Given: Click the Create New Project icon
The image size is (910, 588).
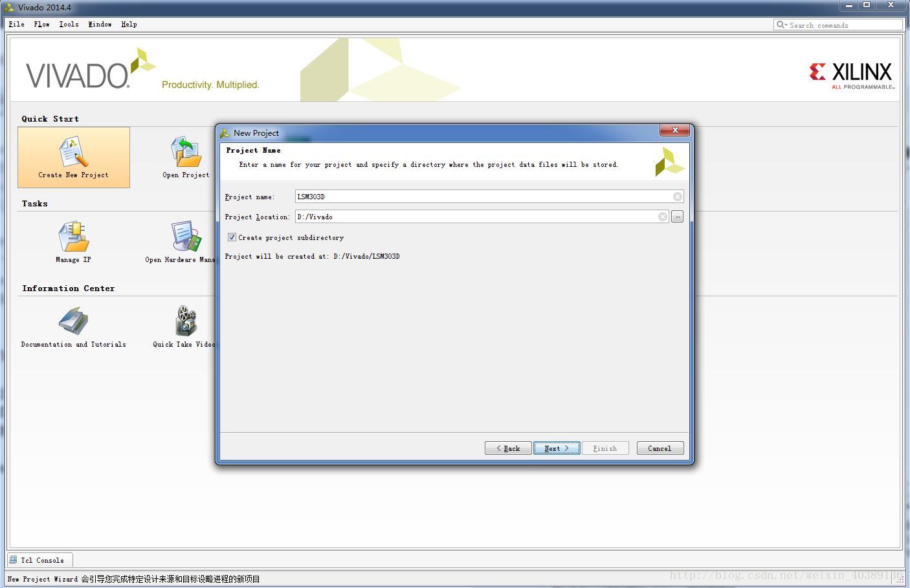Looking at the screenshot, I should tap(74, 152).
